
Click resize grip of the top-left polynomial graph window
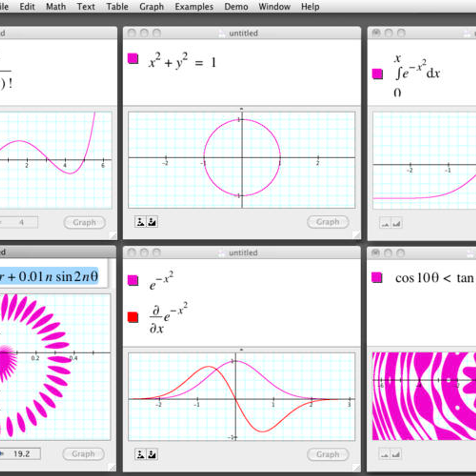(113, 235)
